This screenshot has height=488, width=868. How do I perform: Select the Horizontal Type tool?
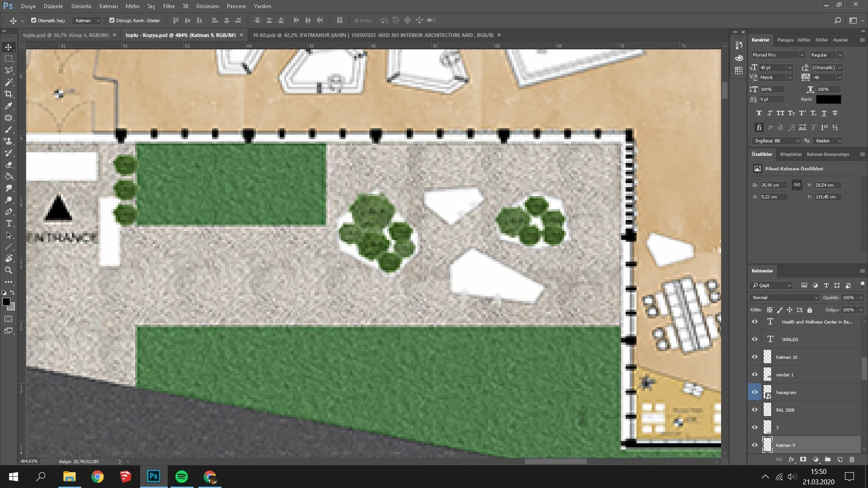point(9,224)
